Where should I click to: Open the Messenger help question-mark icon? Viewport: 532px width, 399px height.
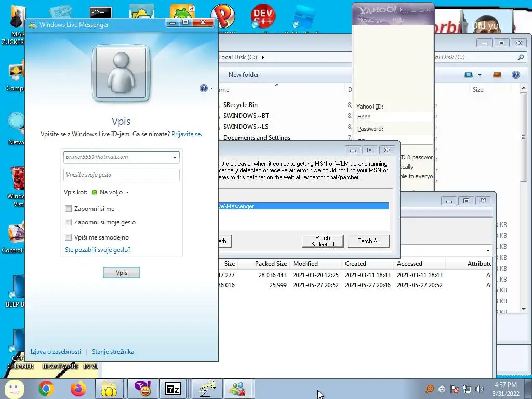click(203, 88)
